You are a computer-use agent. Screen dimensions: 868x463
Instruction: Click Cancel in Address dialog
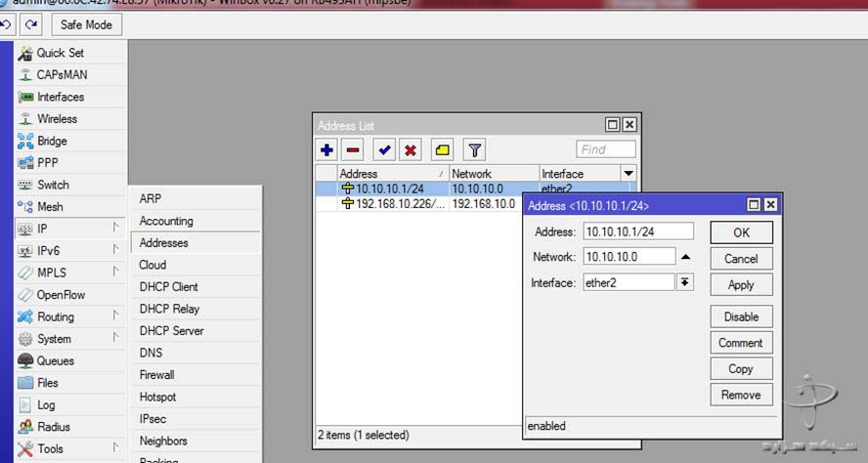click(741, 259)
